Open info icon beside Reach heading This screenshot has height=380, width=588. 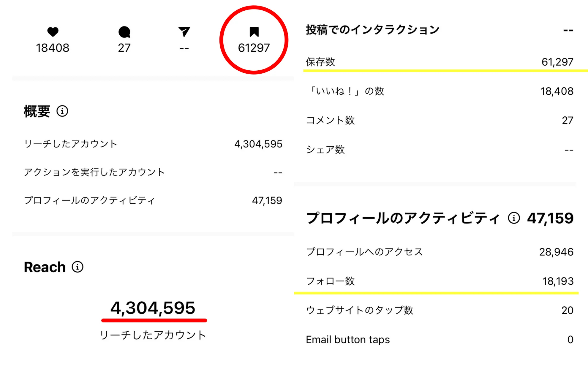pos(78,267)
